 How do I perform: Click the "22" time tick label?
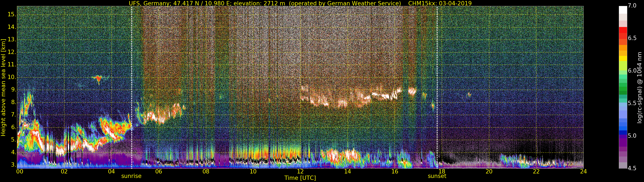(536, 171)
